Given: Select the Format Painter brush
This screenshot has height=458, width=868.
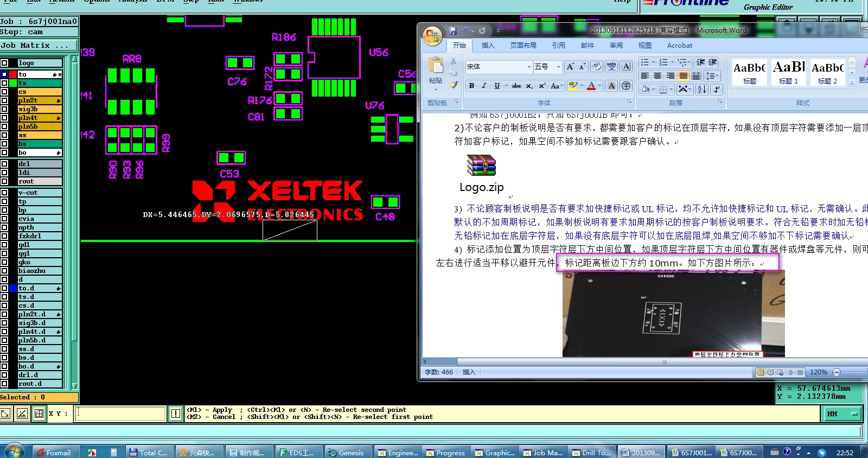Looking at the screenshot, I should pyautogui.click(x=454, y=85).
